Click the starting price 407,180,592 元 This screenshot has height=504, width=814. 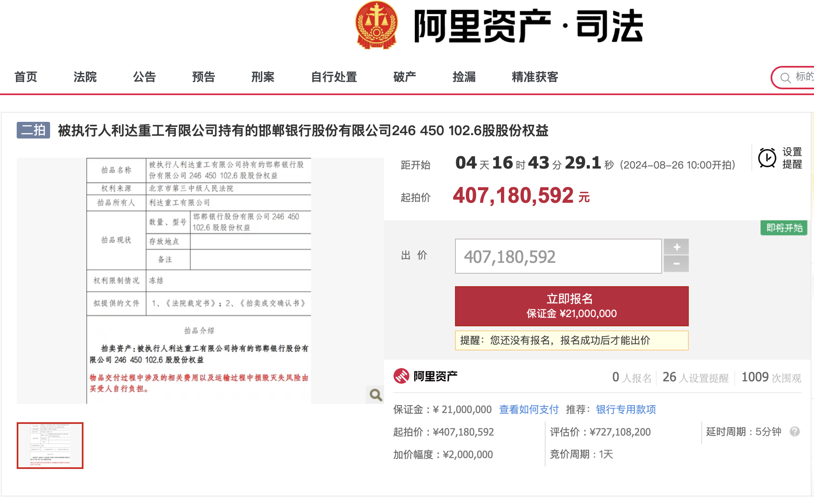click(x=521, y=195)
